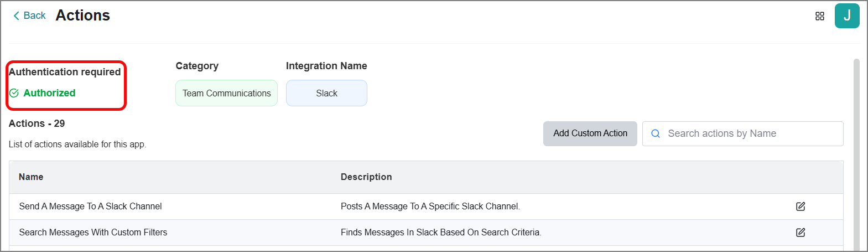Click the Add Custom Action button
Image resolution: width=868 pixels, height=252 pixels.
[x=590, y=133]
